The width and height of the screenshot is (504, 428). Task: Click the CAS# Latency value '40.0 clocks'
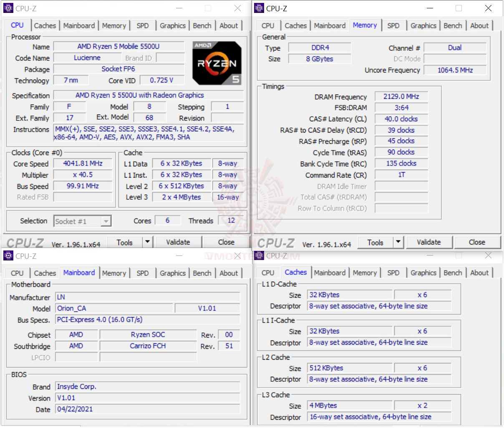tap(401, 119)
